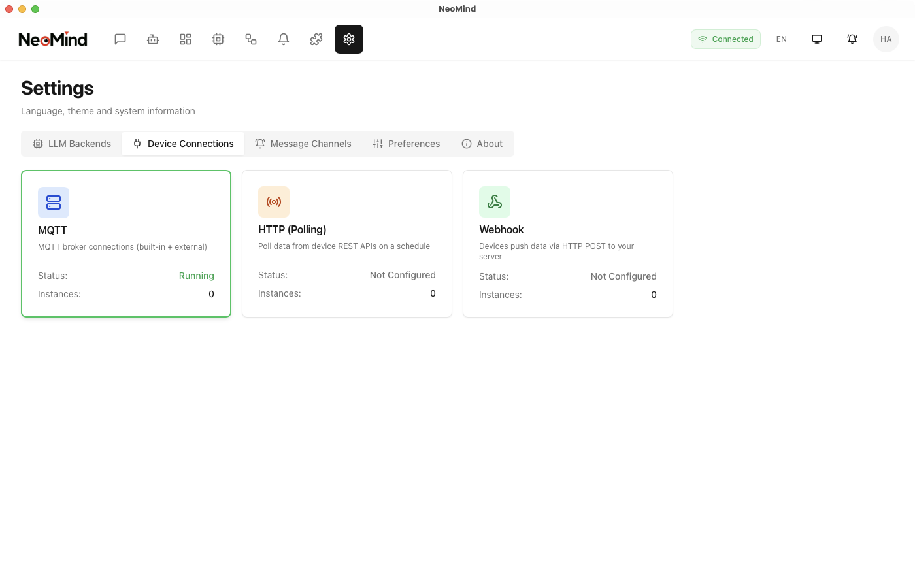
Task: Toggle the display theme monitor icon
Action: click(817, 39)
